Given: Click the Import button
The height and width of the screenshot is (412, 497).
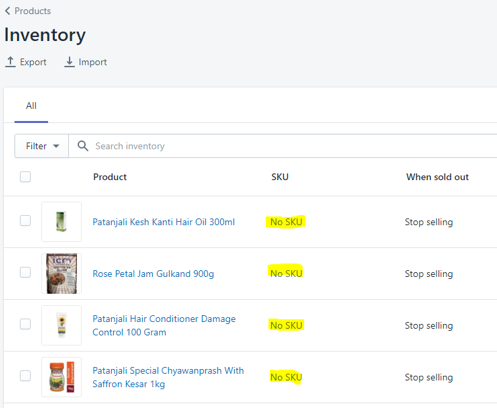Looking at the screenshot, I should pos(86,62).
